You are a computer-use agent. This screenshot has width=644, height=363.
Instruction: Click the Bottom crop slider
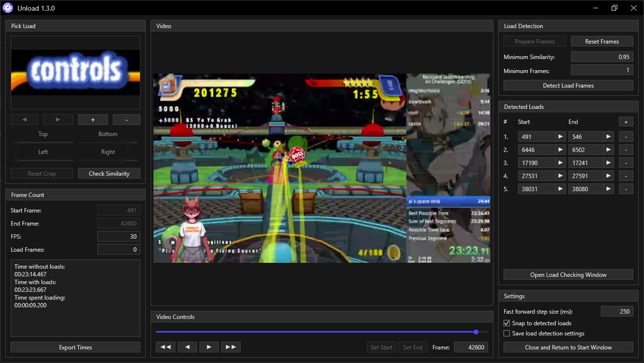(108, 143)
